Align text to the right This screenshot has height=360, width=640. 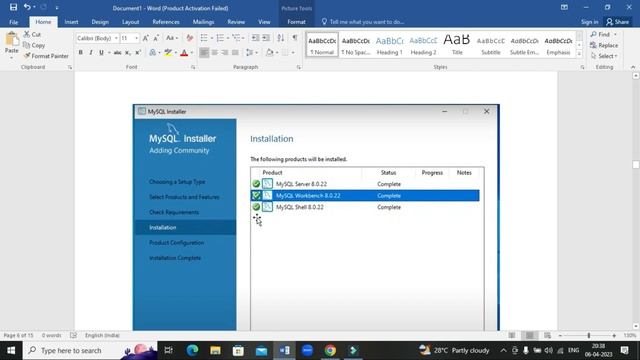coord(224,52)
